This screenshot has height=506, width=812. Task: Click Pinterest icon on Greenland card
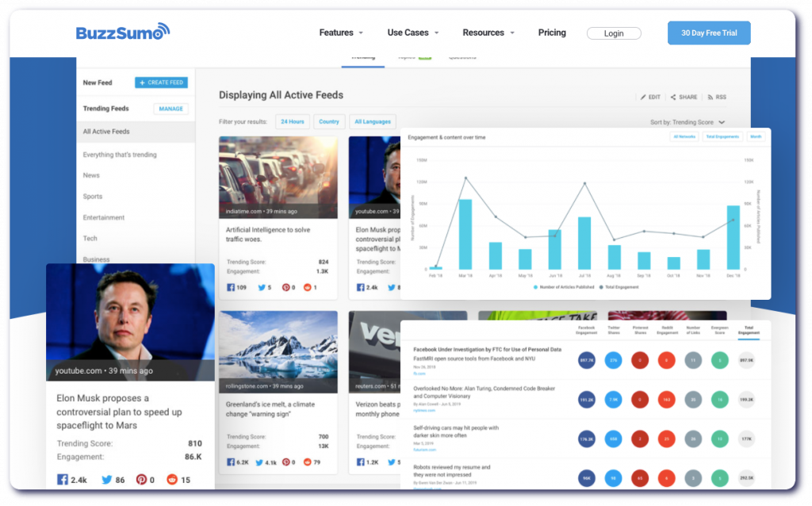285,462
